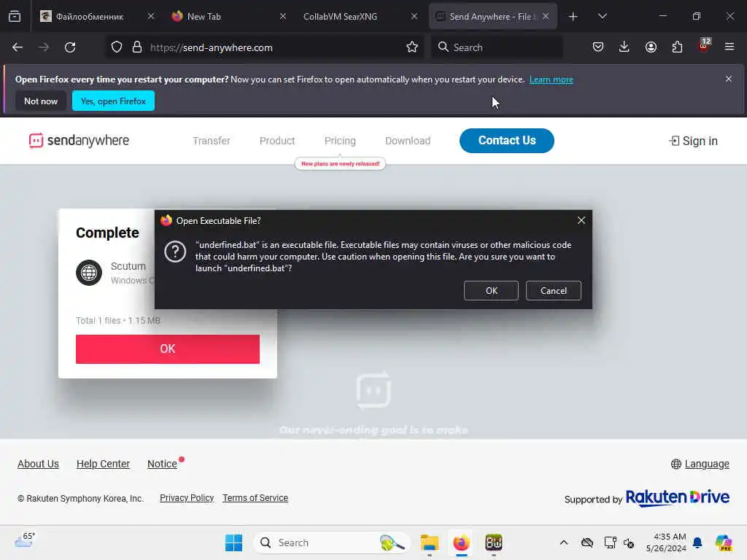The width and height of the screenshot is (747, 560).
Task: Close the New Tab tab
Action: 283,16
